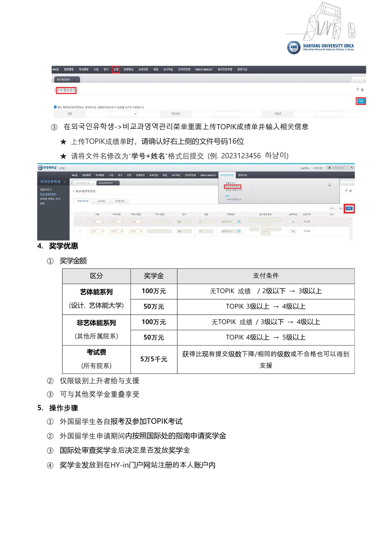Open the 한국어 language dropdown in first row
Viewport: 392px width, 554px height.
117,222
